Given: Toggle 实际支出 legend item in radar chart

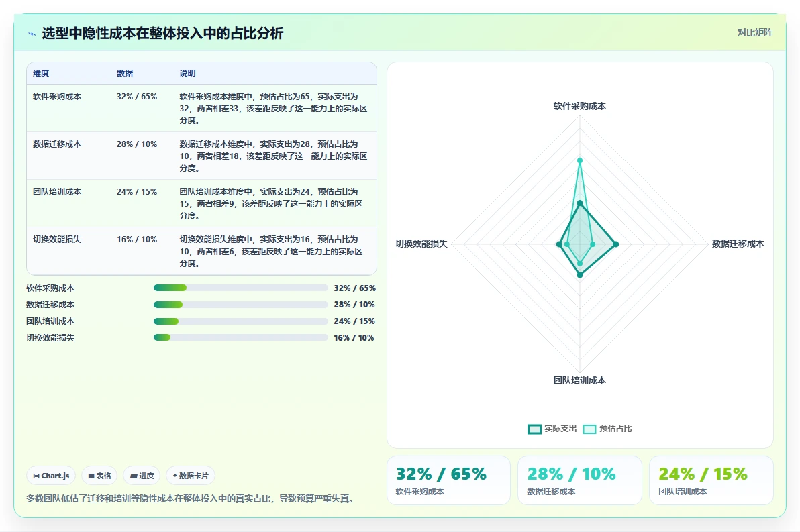Looking at the screenshot, I should (552, 429).
